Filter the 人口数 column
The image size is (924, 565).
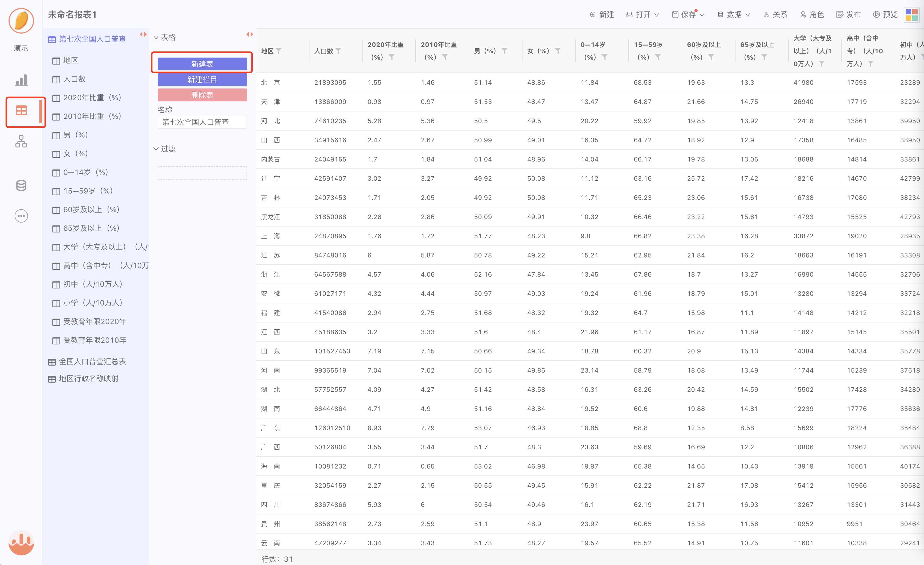(338, 51)
